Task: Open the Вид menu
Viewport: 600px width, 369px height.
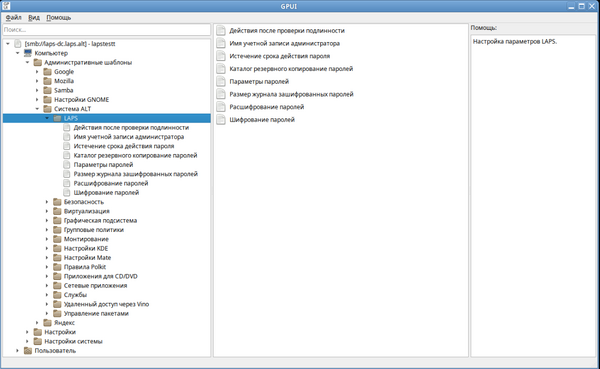Action: tap(34, 18)
